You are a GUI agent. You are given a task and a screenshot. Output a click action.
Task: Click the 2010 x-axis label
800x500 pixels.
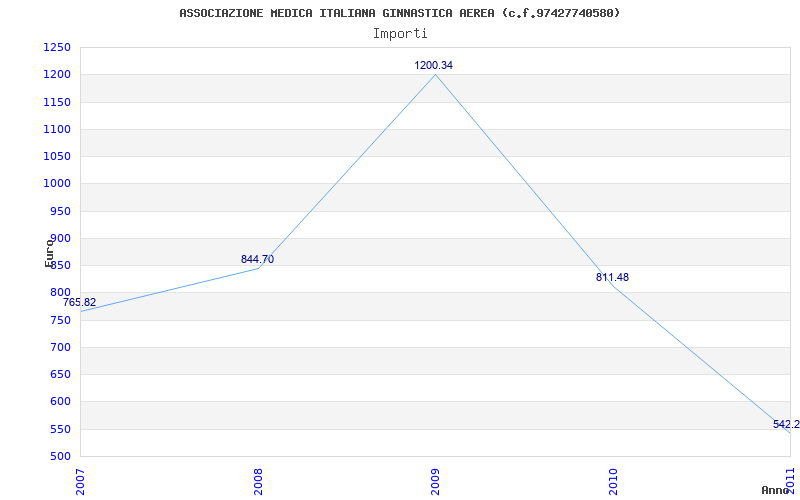tap(612, 481)
